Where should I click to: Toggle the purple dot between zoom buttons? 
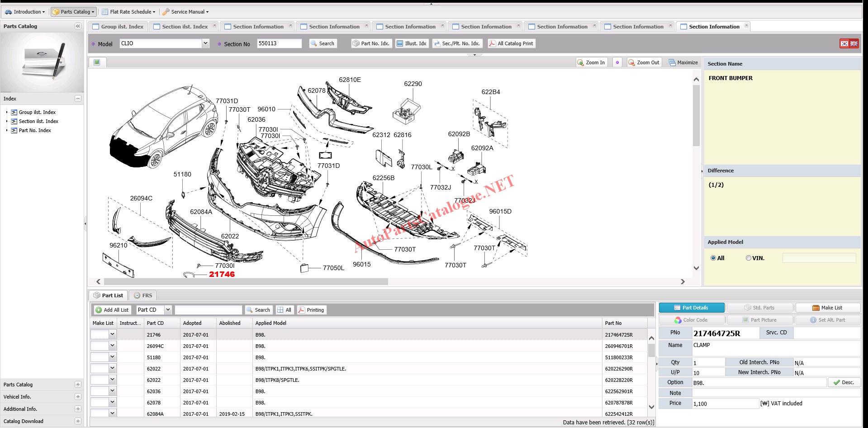click(x=617, y=63)
